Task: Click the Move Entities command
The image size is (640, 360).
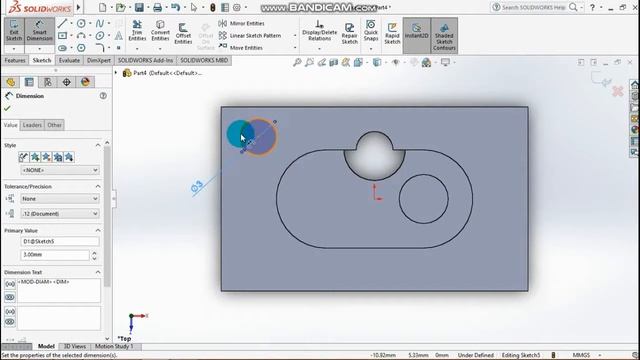Action: [x=241, y=48]
